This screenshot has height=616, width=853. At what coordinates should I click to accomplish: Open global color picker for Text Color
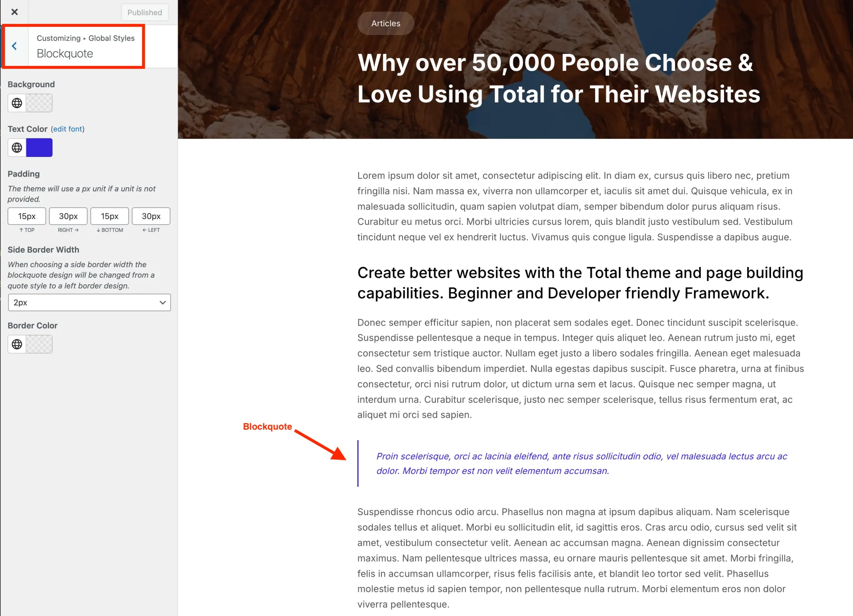pyautogui.click(x=17, y=147)
